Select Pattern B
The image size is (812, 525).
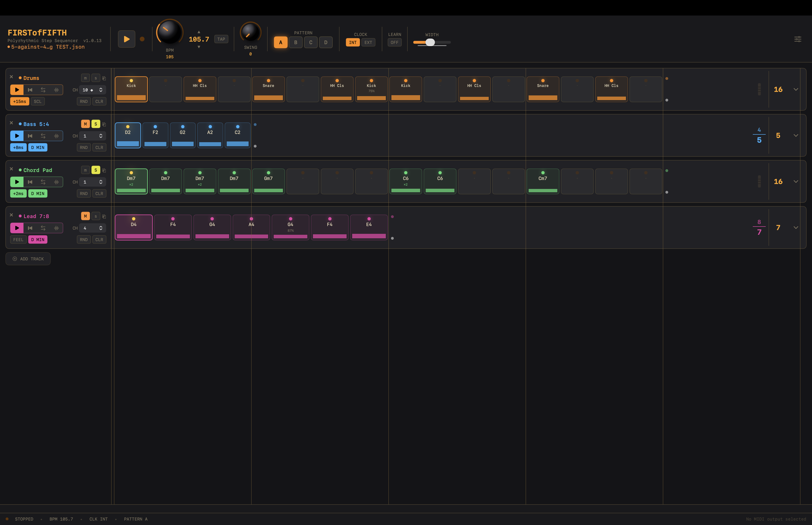point(295,42)
